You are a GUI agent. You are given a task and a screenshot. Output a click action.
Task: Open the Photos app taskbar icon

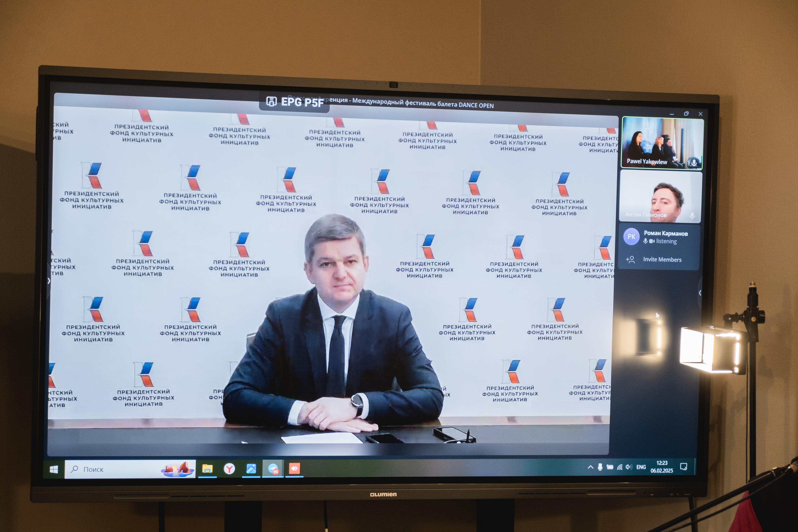[x=251, y=469]
